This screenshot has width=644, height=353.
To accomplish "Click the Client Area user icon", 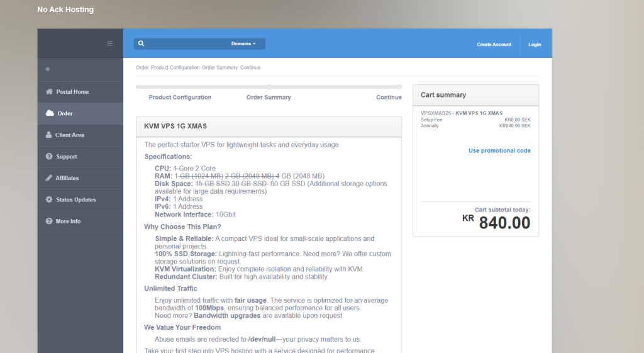I will coord(49,135).
